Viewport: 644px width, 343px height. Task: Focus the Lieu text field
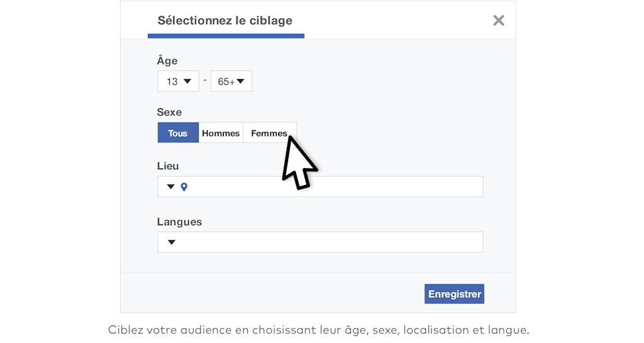333,187
